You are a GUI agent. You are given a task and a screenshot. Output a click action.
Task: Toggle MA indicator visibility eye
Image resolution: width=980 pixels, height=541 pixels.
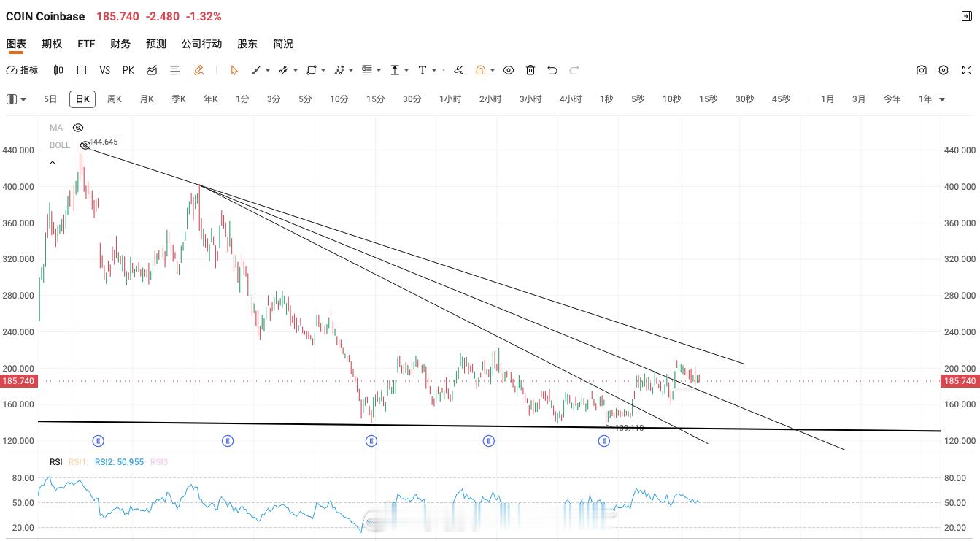point(78,128)
